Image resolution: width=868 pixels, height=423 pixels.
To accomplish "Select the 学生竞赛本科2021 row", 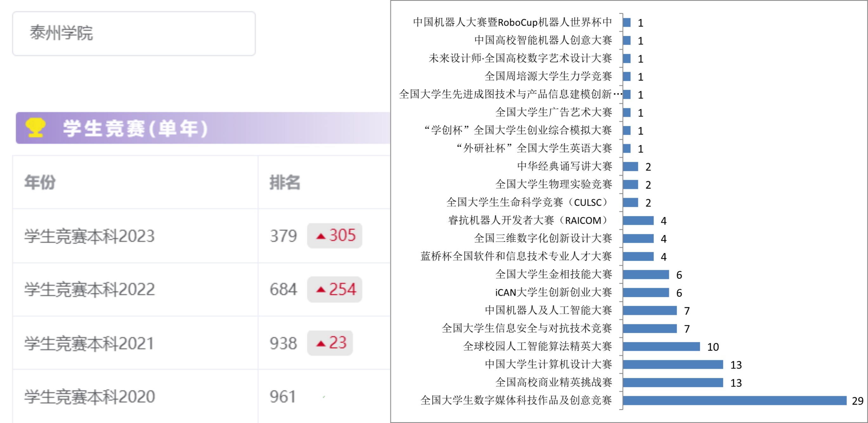I will pyautogui.click(x=89, y=343).
